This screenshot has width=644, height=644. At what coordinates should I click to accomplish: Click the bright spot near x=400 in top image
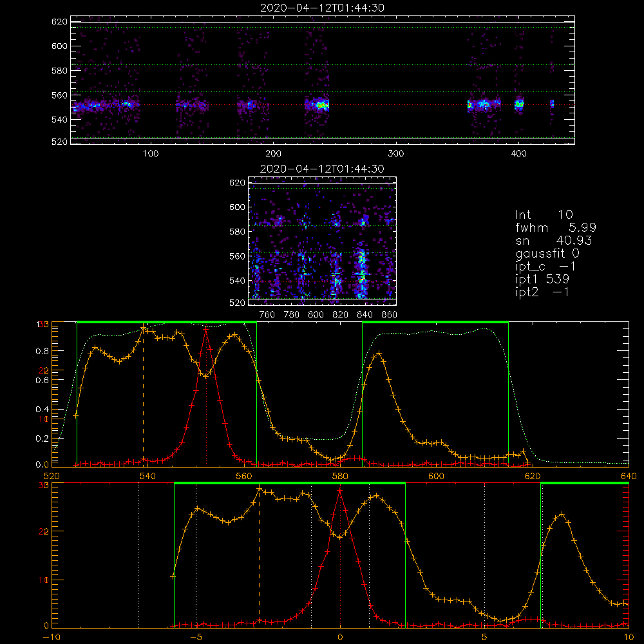(x=519, y=104)
